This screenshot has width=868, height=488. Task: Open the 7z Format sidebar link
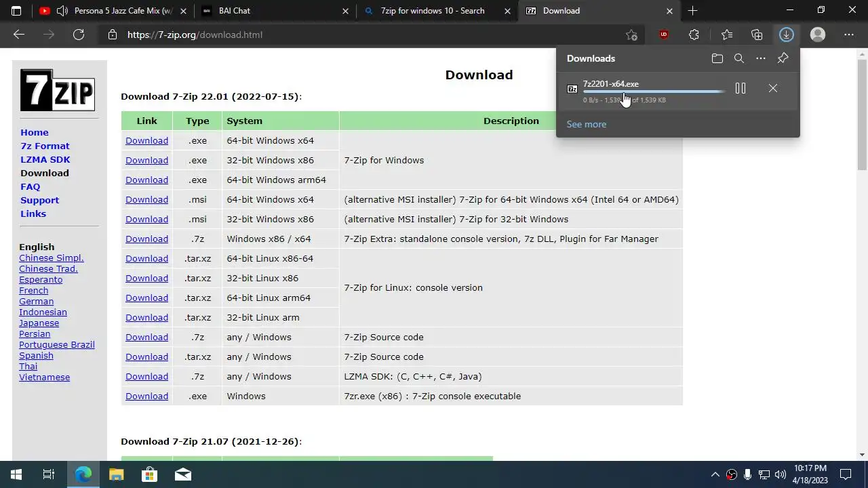[45, 146]
